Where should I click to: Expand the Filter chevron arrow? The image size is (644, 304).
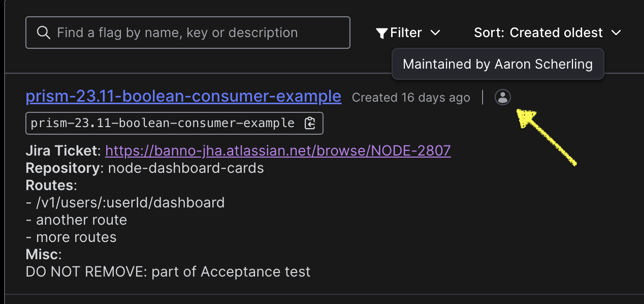tap(435, 33)
